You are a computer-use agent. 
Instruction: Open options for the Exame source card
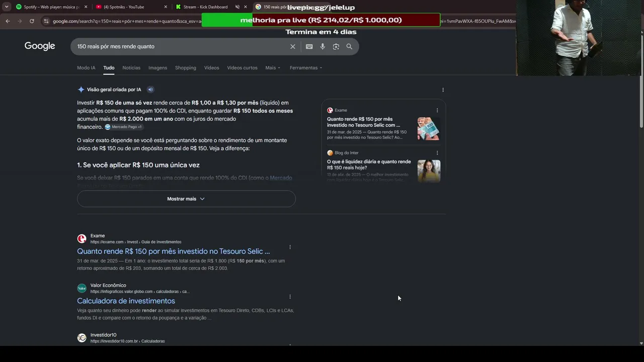437,110
